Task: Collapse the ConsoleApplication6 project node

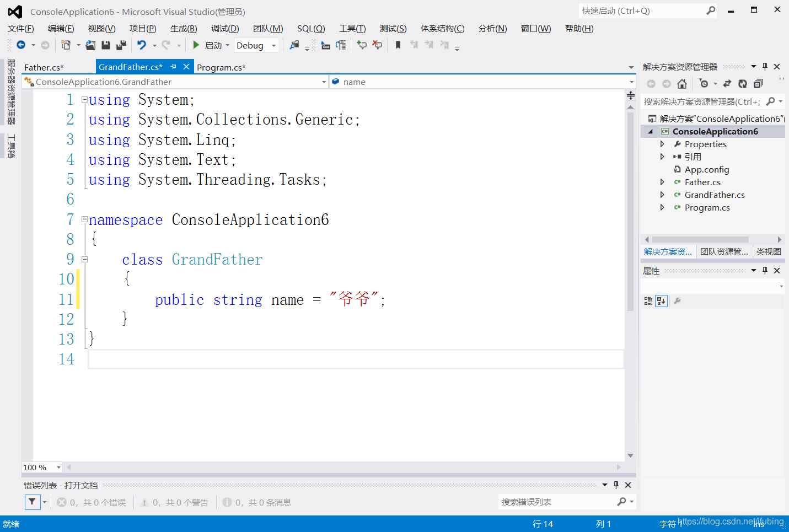Action: (x=650, y=131)
